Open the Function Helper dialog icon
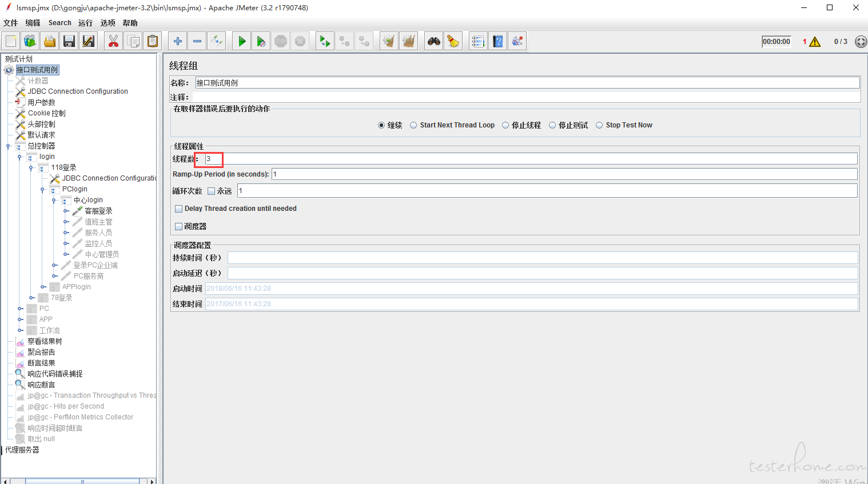Image resolution: width=868 pixels, height=484 pixels. click(x=478, y=41)
